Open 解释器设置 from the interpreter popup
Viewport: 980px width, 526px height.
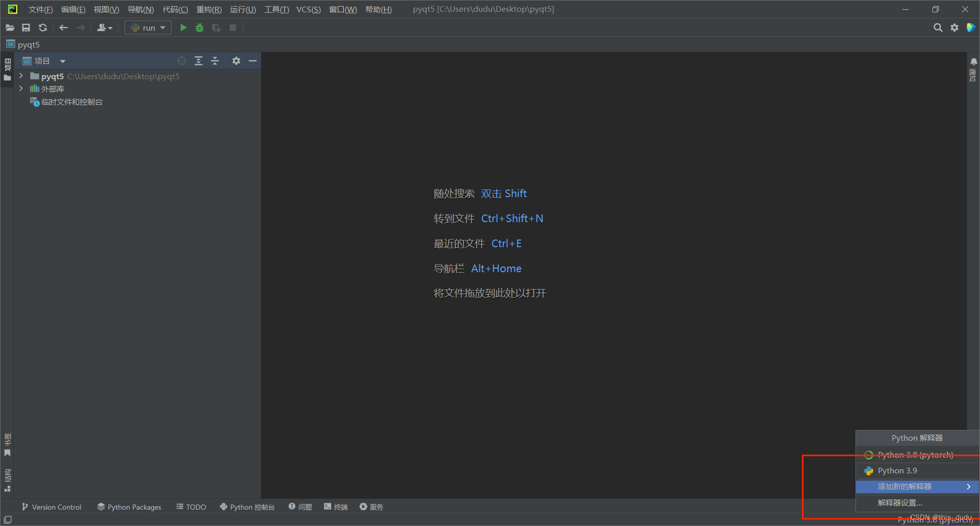tap(899, 503)
